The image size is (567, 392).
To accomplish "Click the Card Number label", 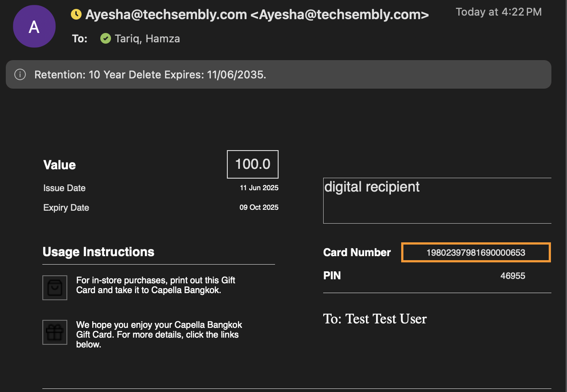I will point(357,253).
